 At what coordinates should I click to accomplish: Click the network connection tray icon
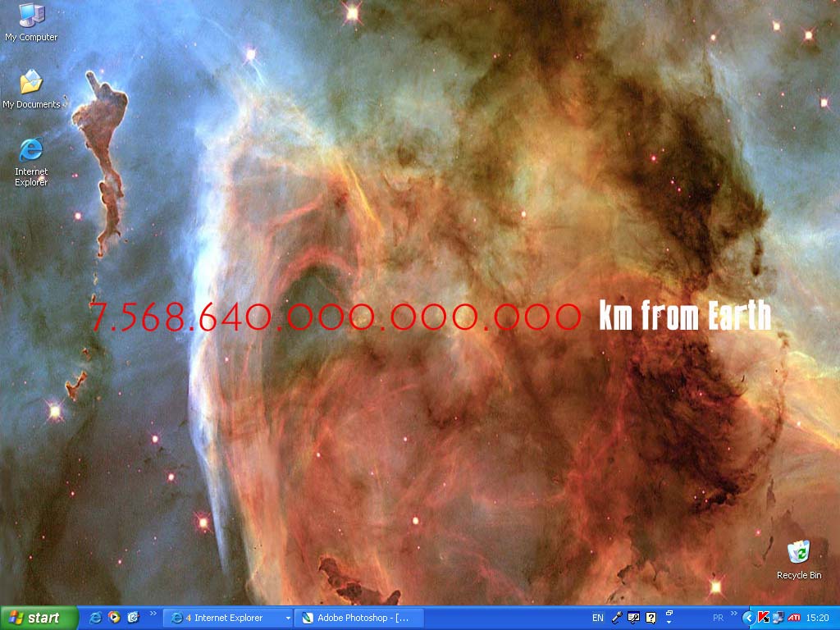tap(778, 618)
